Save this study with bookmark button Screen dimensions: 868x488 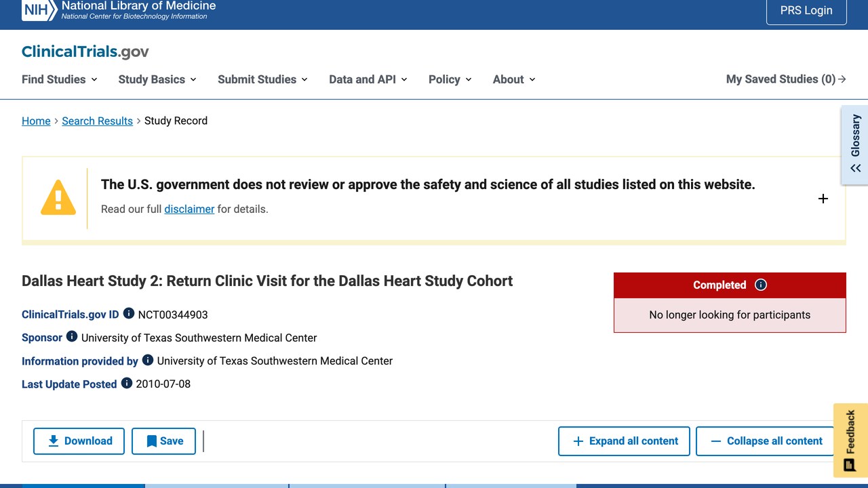tap(163, 441)
